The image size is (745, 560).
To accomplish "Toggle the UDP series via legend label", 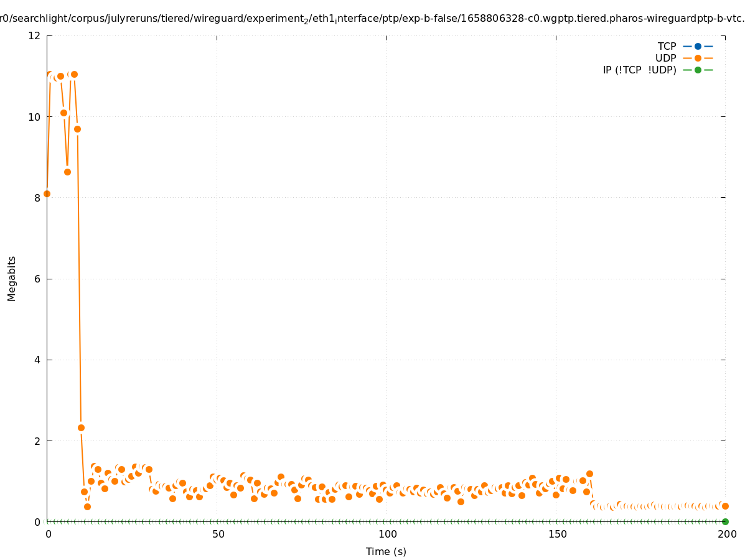I will click(665, 58).
